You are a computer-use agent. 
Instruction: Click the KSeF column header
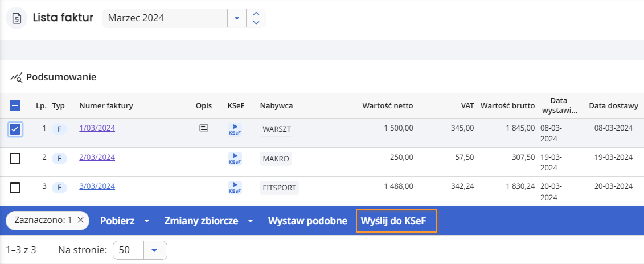[236, 105]
